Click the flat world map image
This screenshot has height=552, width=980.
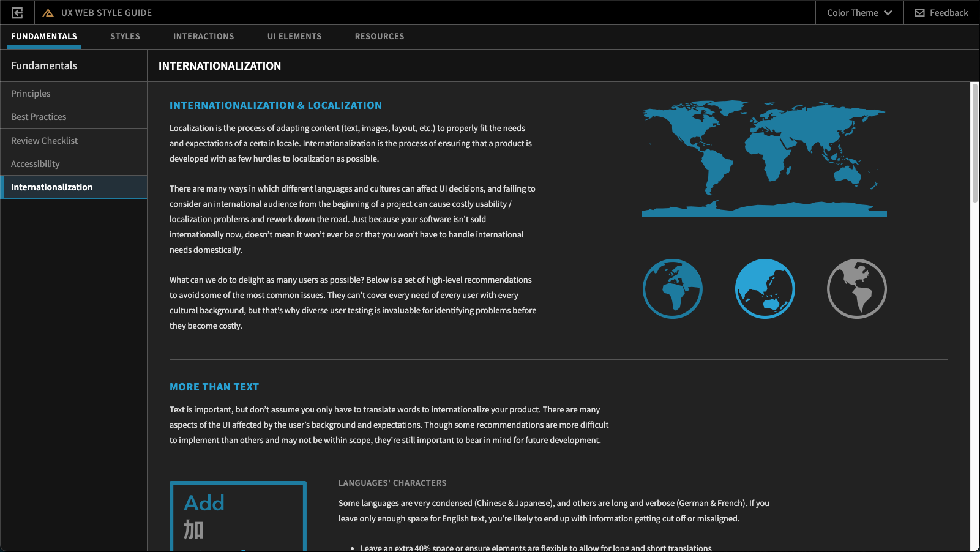click(764, 158)
